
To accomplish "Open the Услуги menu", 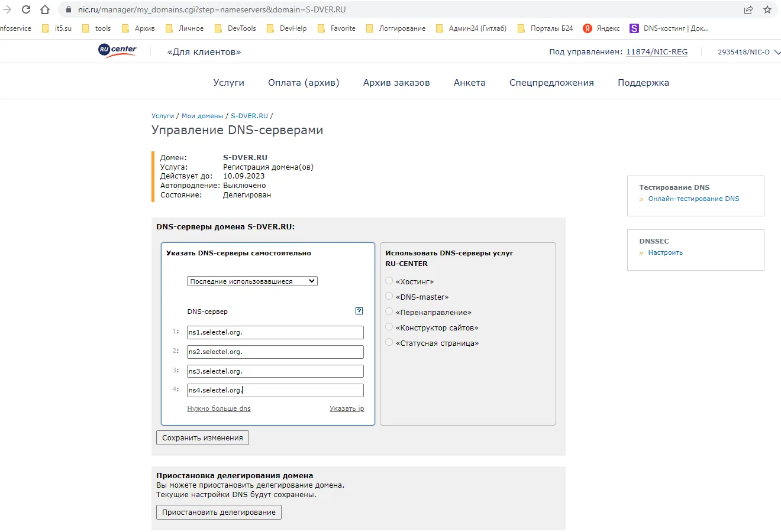I will tap(229, 83).
